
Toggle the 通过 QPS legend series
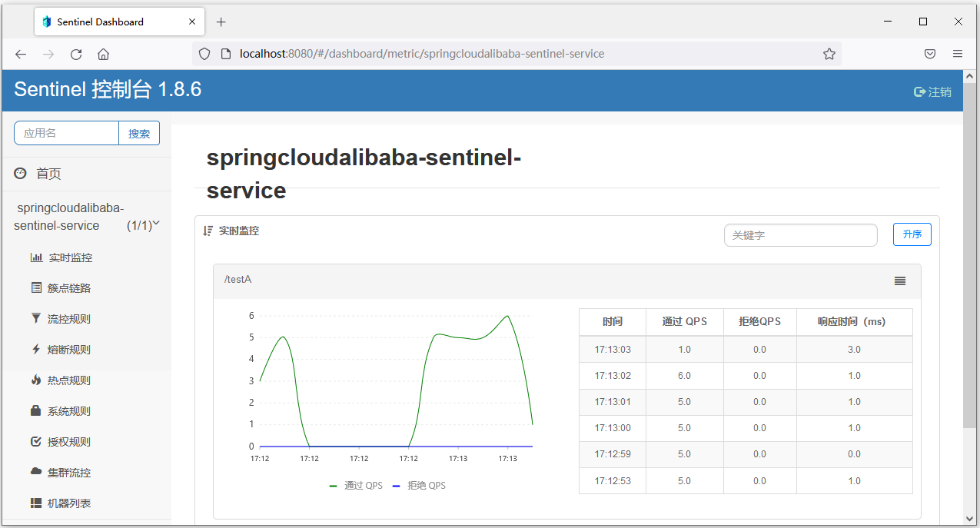click(356, 486)
